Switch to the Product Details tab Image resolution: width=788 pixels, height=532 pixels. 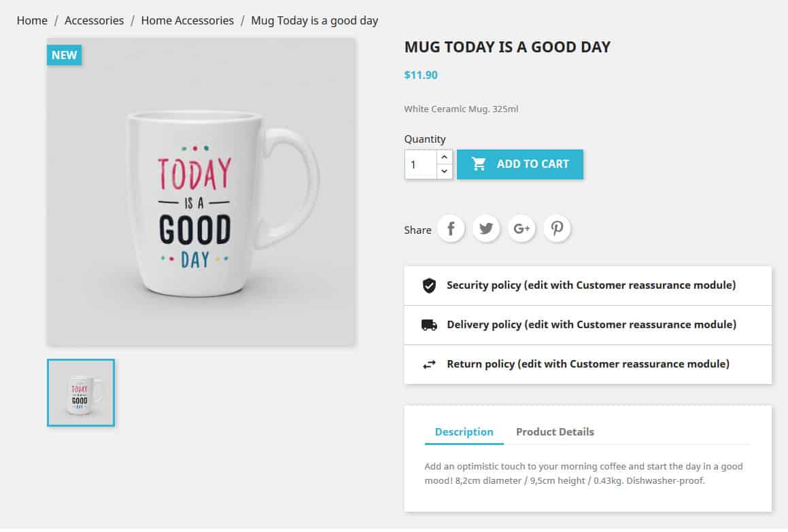click(x=555, y=432)
